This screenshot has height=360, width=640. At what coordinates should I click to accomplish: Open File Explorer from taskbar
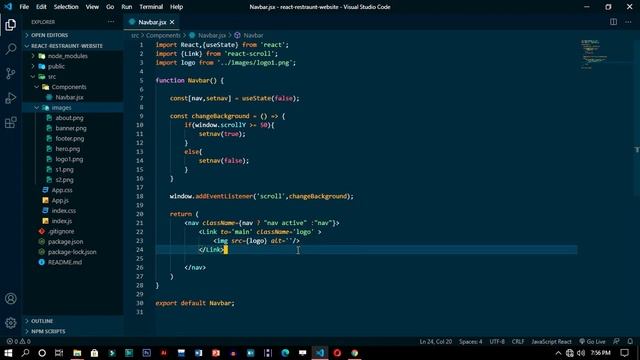pos(77,353)
